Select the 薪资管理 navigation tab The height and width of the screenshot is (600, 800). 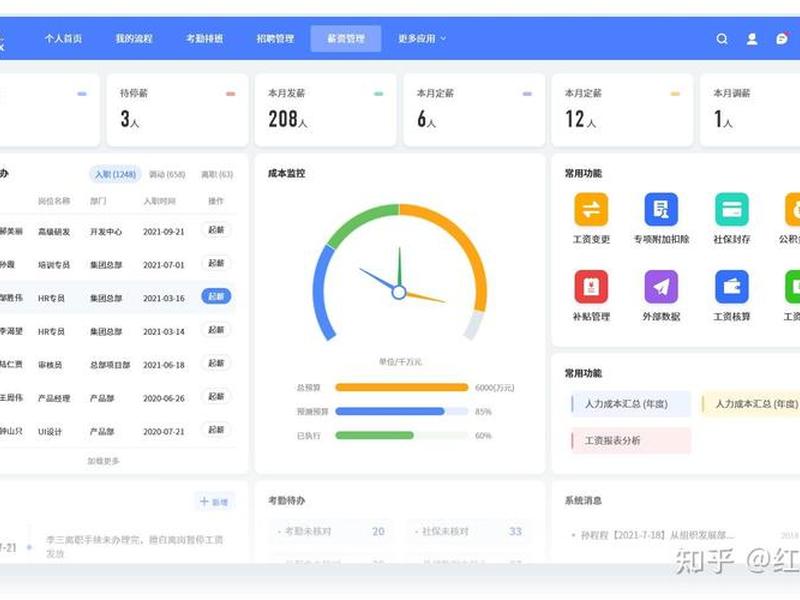(x=346, y=39)
